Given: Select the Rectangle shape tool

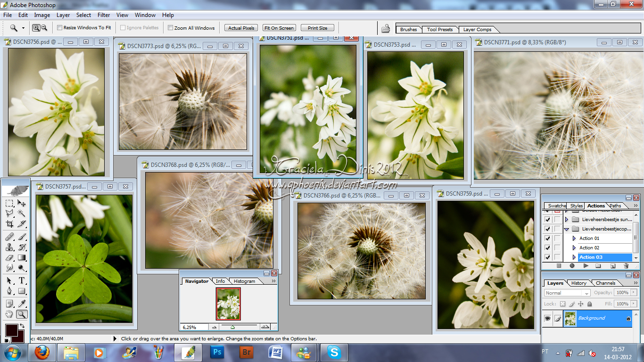Looking at the screenshot, I should [22, 291].
